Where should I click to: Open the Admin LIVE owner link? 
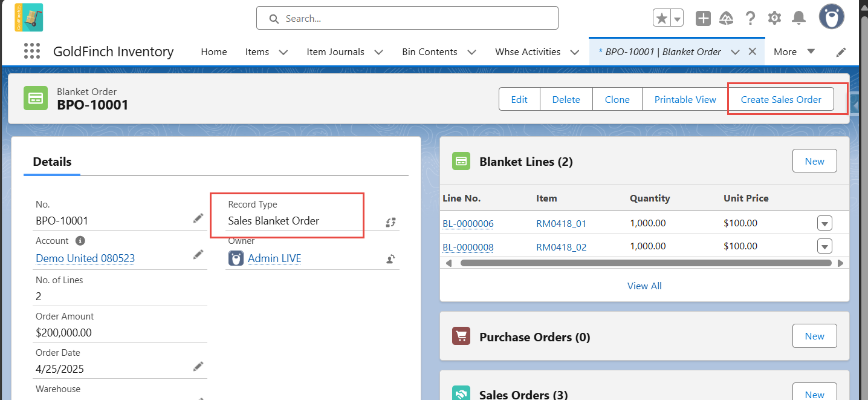pyautogui.click(x=274, y=258)
